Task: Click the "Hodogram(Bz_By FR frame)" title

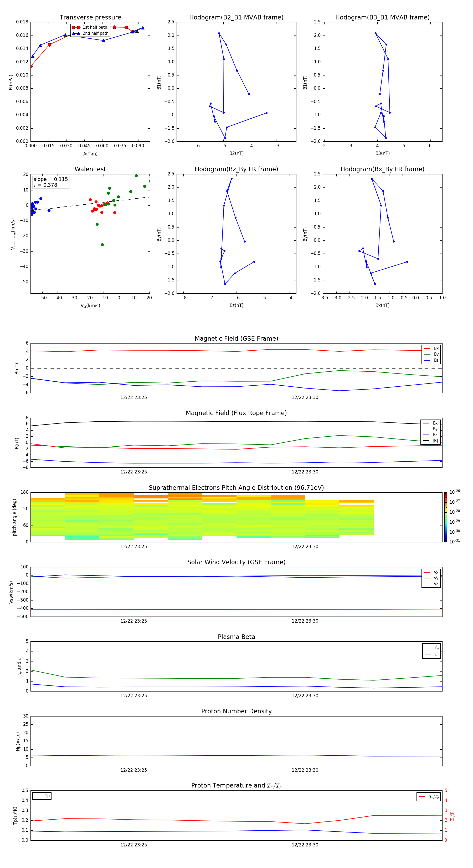Action: (x=236, y=169)
